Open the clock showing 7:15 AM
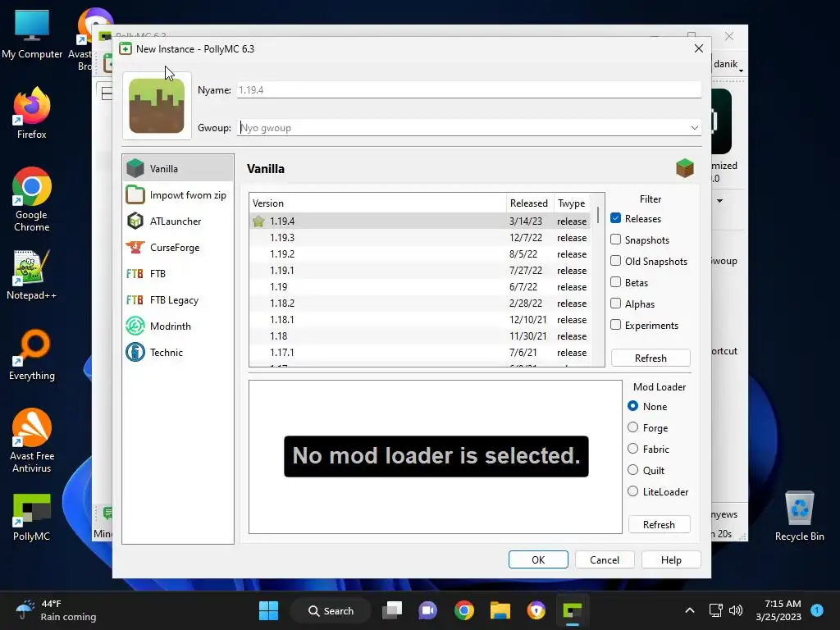The height and width of the screenshot is (630, 840). click(x=779, y=610)
